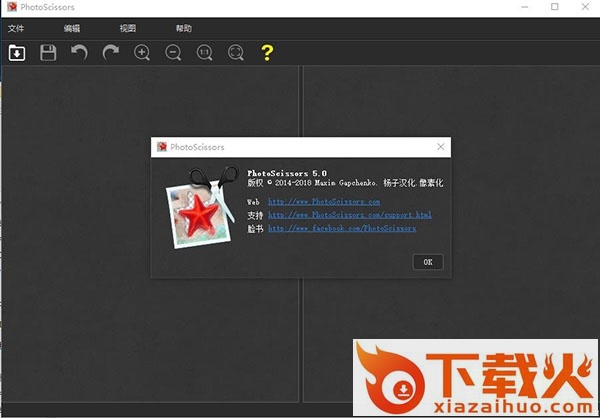The width and height of the screenshot is (600, 418).
Task: Click OK in the about dialog
Action: click(x=427, y=262)
